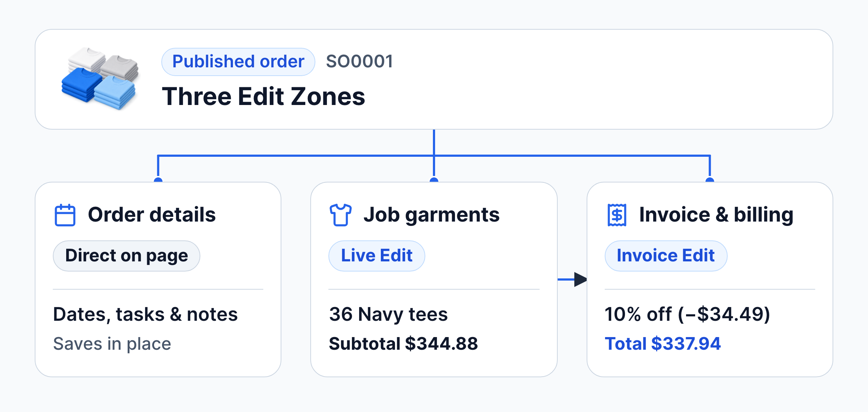Image resolution: width=868 pixels, height=412 pixels.
Task: Click the t-shirt icon beside Job garments
Action: point(340,215)
